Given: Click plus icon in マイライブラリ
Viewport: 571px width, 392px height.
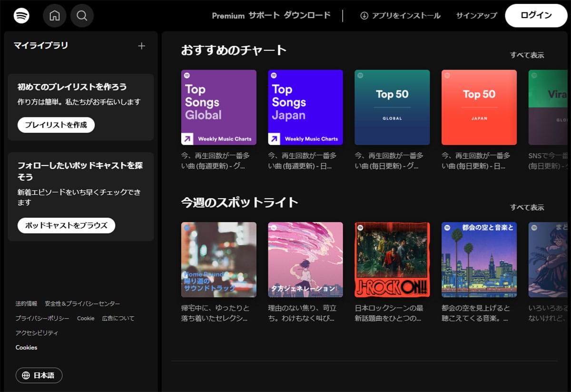Looking at the screenshot, I should (x=141, y=46).
